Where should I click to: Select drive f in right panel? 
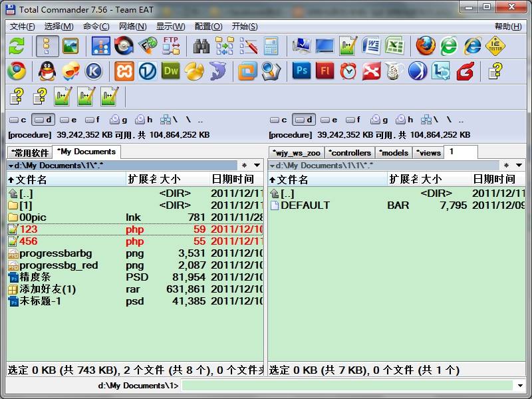tap(354, 120)
